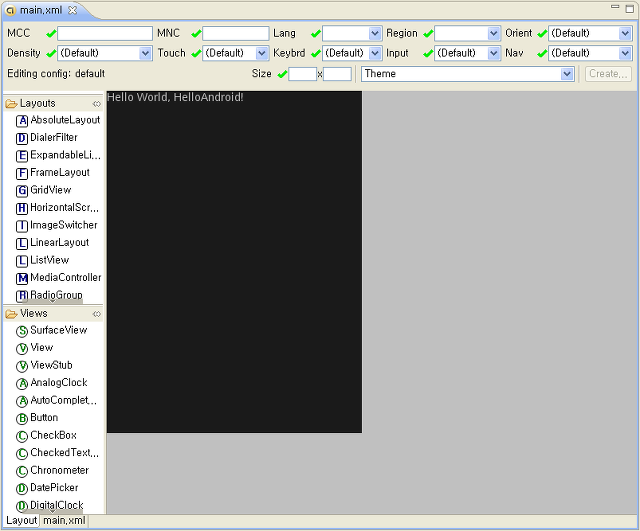Toggle the Size green checkmark
640x531 pixels.
(x=282, y=74)
